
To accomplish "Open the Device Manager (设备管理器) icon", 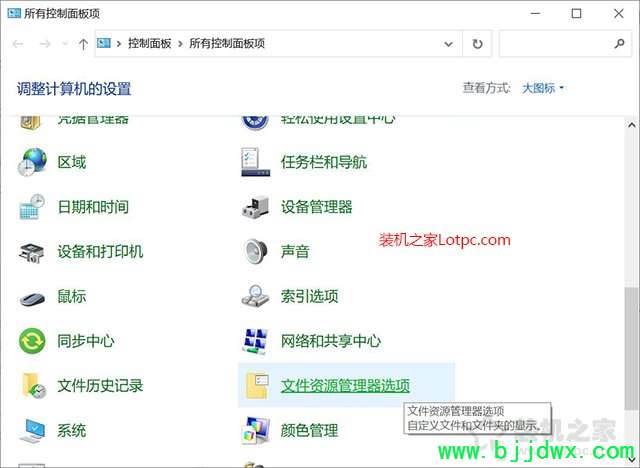I will [x=256, y=206].
